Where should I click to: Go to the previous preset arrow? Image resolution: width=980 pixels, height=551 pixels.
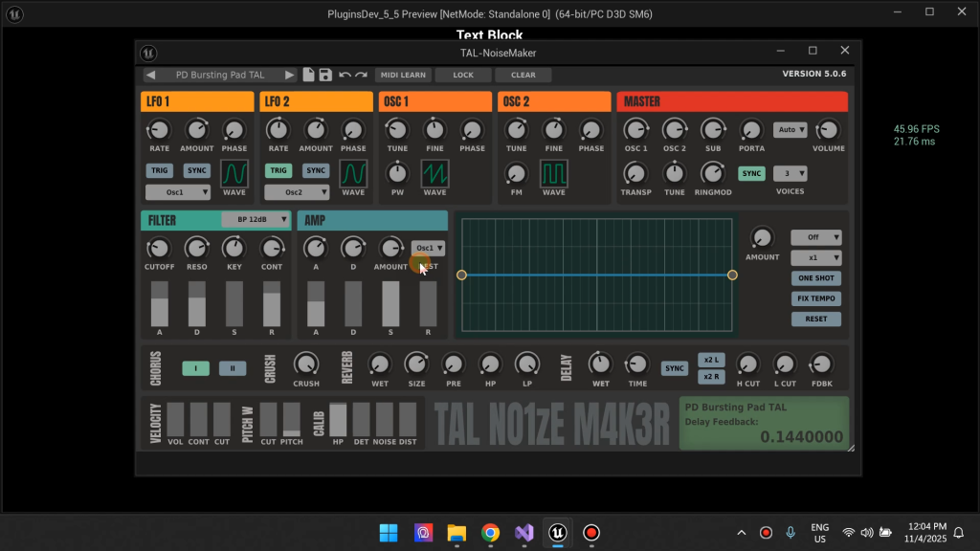click(x=150, y=75)
